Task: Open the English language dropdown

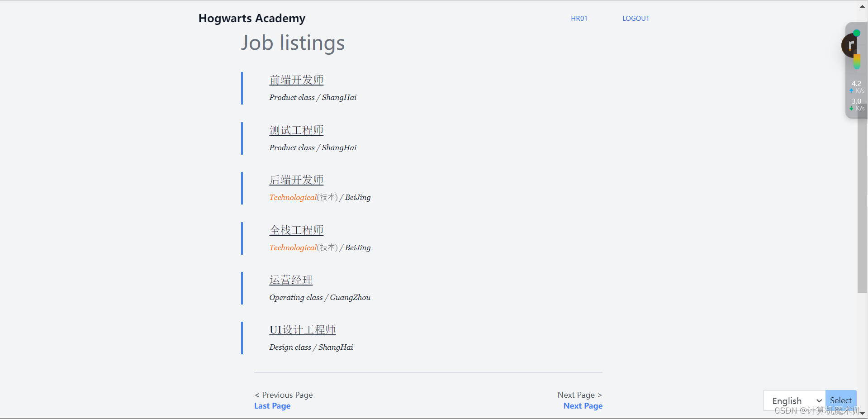Action: (795, 400)
